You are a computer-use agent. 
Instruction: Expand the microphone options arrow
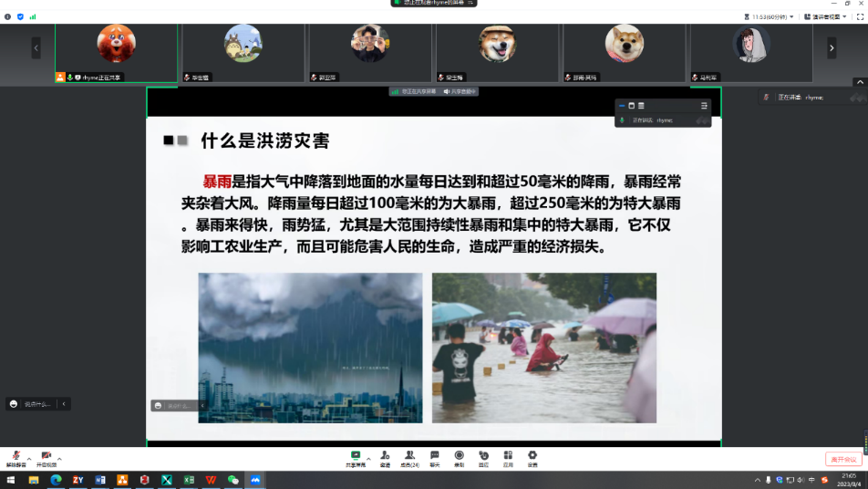point(29,457)
